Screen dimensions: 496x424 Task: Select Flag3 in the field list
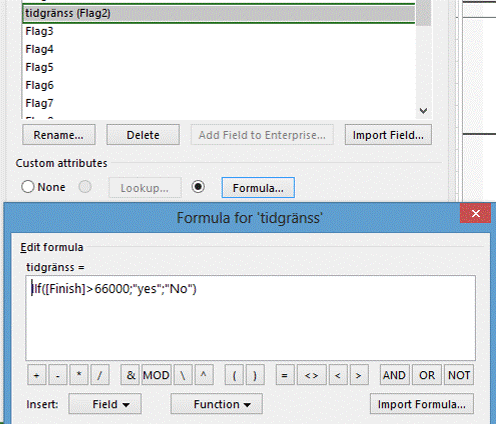(219, 31)
